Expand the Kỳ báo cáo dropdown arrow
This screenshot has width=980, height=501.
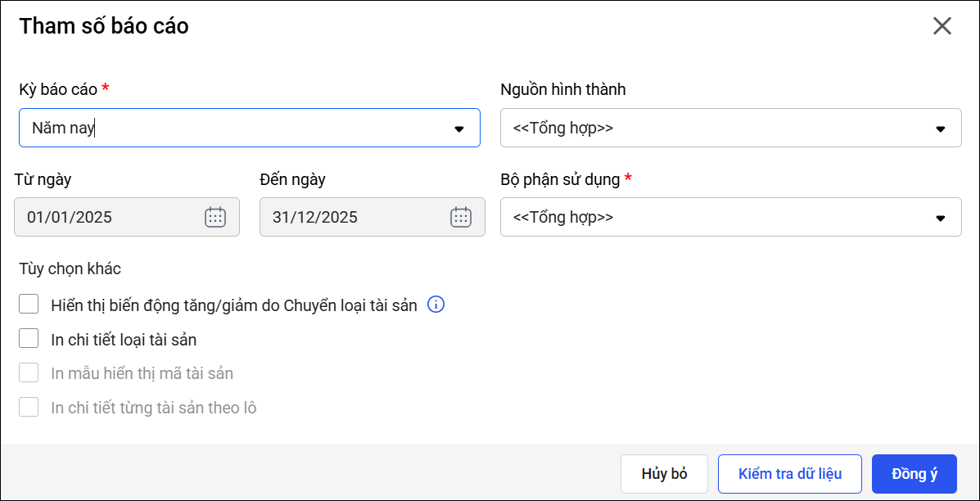pyautogui.click(x=458, y=129)
